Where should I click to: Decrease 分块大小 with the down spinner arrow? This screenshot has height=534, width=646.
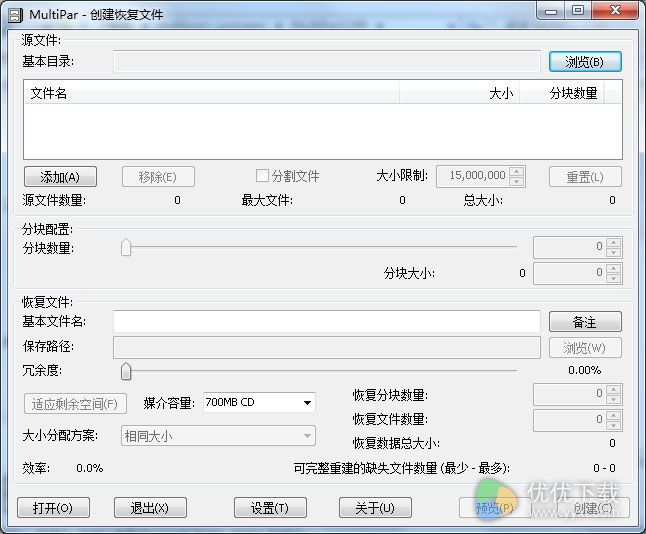pyautogui.click(x=614, y=278)
